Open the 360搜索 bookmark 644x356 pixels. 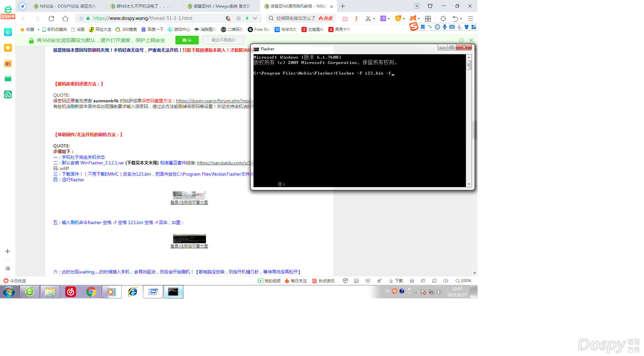coord(126,30)
